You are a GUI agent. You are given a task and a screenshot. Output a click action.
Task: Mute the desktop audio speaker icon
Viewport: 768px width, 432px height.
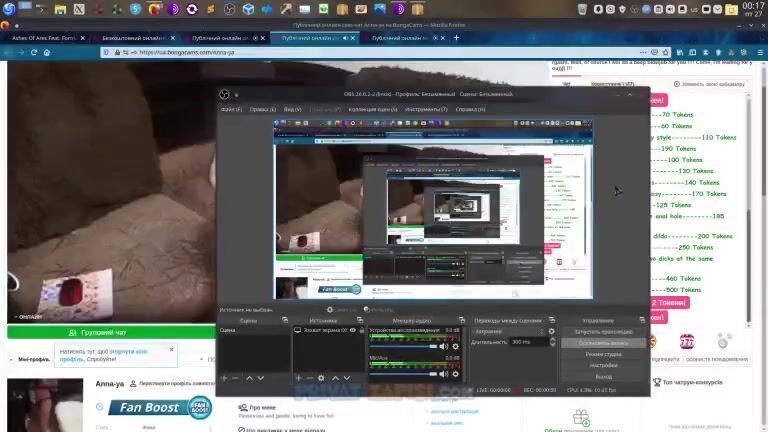443,346
